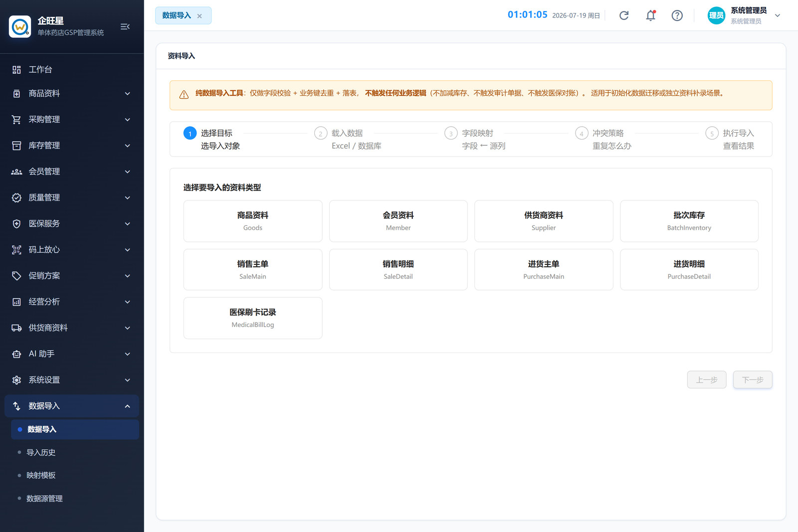Select the 进货明细 PurchaseDetail import card
This screenshot has width=798, height=532.
(689, 270)
